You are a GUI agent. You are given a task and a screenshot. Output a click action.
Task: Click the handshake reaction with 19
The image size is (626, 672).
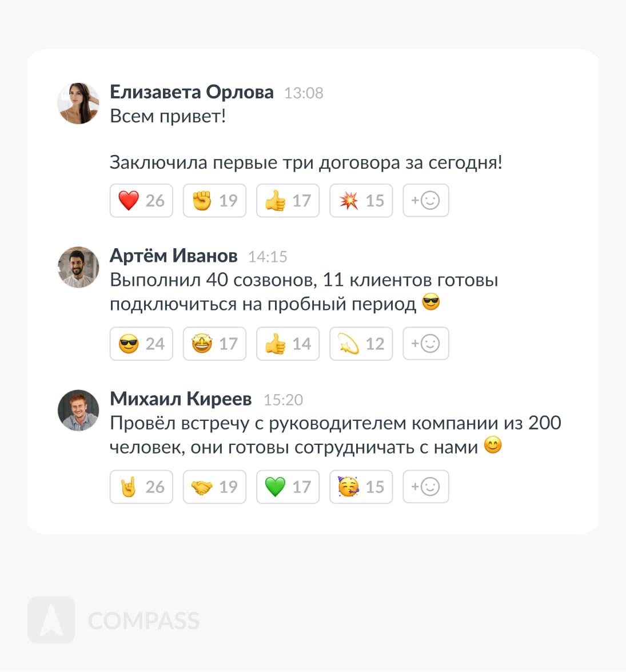click(x=214, y=487)
